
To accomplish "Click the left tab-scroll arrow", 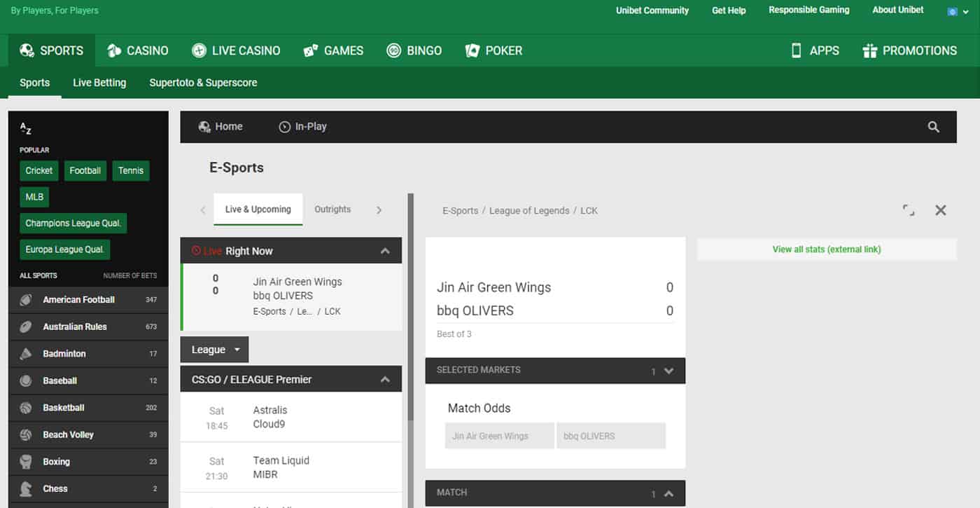I will 203,210.
